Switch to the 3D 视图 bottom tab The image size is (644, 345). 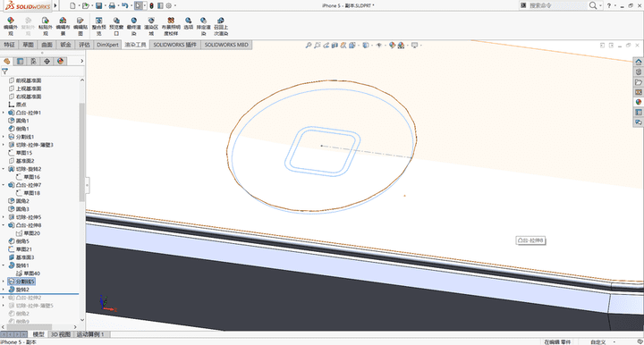click(61, 334)
